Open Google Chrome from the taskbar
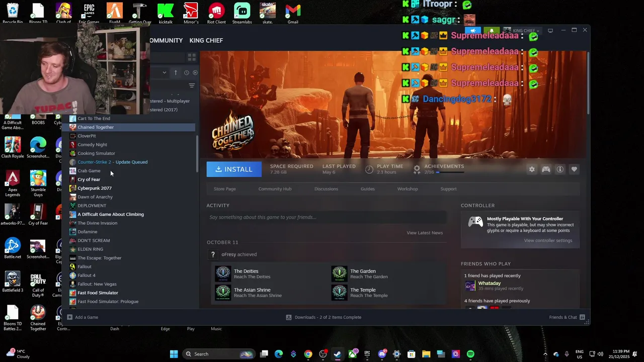 click(x=308, y=354)
